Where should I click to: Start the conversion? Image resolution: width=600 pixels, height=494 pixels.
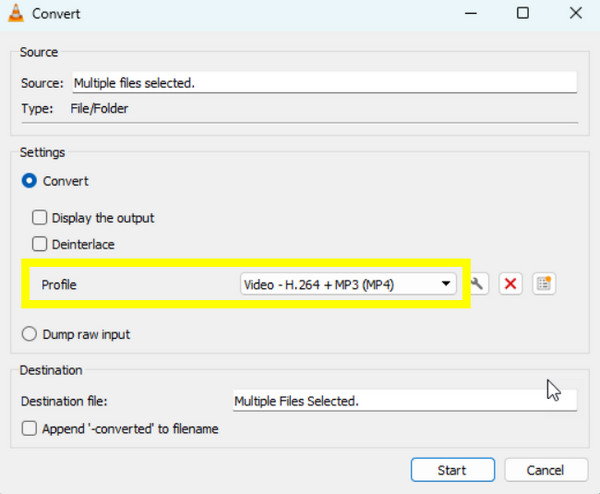pyautogui.click(x=453, y=470)
